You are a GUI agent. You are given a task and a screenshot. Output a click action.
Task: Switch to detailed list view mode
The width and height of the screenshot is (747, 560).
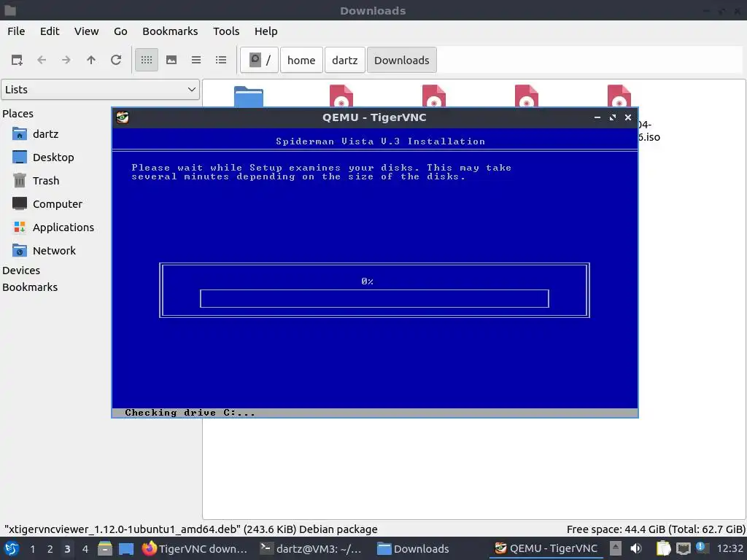click(x=221, y=60)
